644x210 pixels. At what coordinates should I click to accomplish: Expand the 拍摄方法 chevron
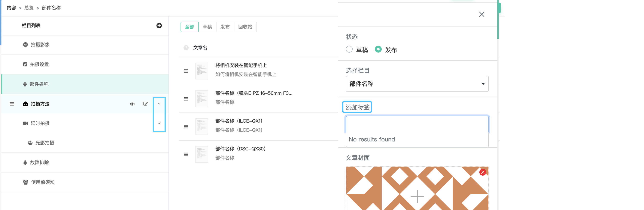tap(159, 104)
